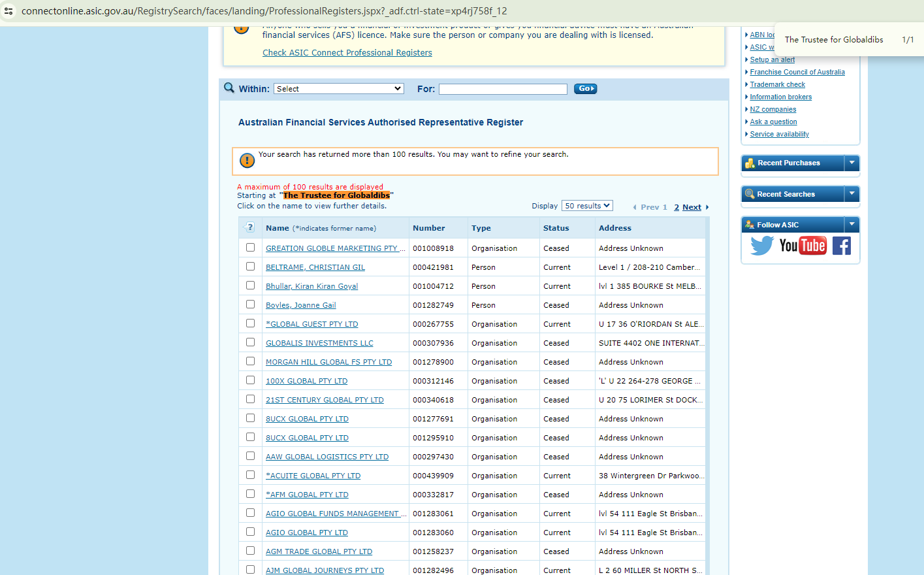Tick checkbox for GREATION GLOBLE MARKETING PTY
Viewport: 924px width, 575px height.
[250, 248]
